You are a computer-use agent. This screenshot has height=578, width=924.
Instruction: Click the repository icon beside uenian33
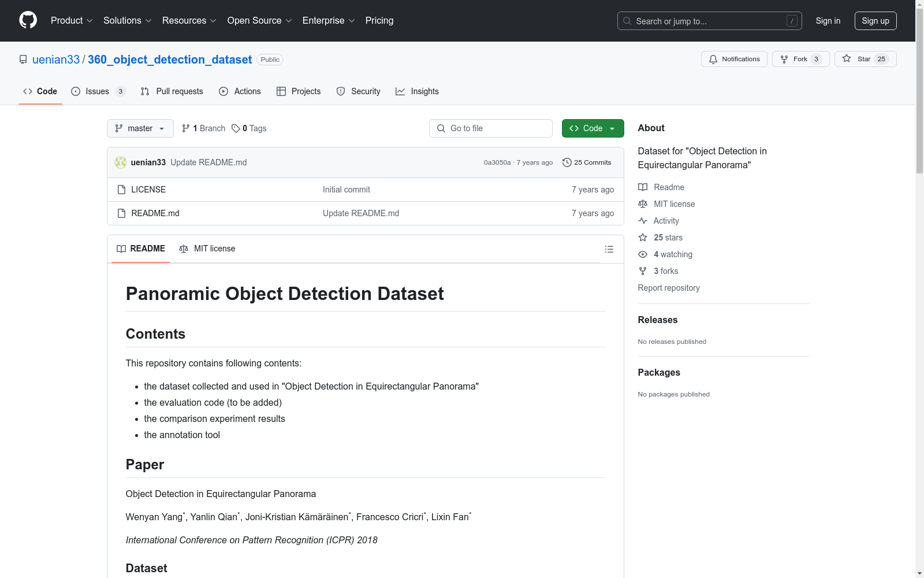click(x=23, y=60)
